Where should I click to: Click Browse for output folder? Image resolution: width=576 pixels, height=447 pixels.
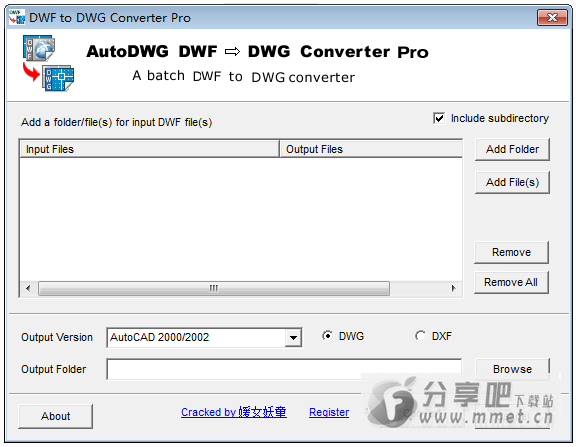tap(512, 369)
